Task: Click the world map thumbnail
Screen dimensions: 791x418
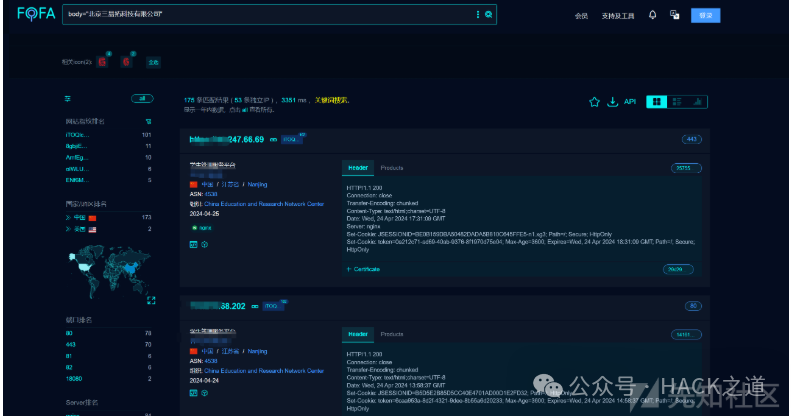Action: [x=109, y=270]
